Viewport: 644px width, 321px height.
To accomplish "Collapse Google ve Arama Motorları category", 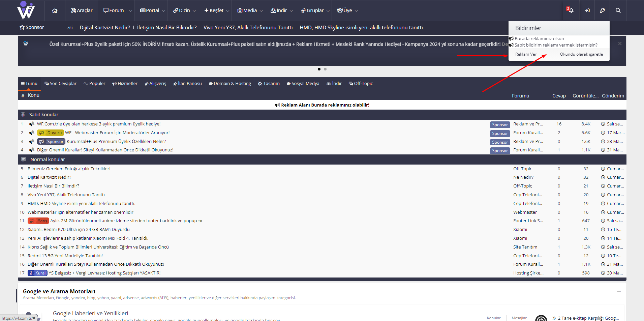I will [619, 292].
